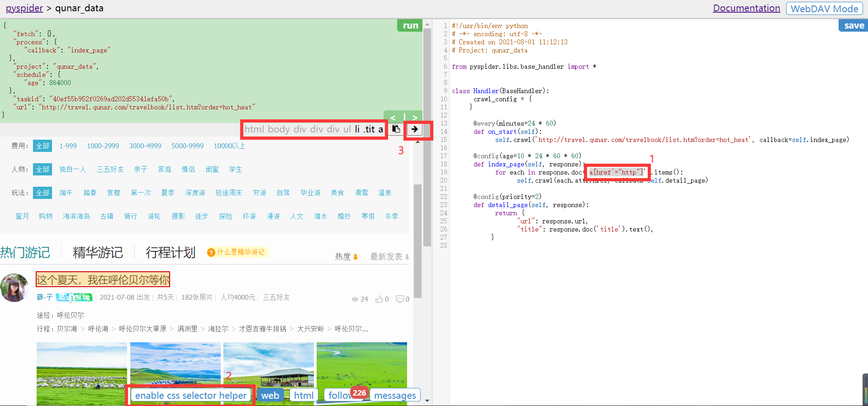Screen dimensions: 868x406
Task: Open the first grassland photo with sheep
Action: [82, 374]
